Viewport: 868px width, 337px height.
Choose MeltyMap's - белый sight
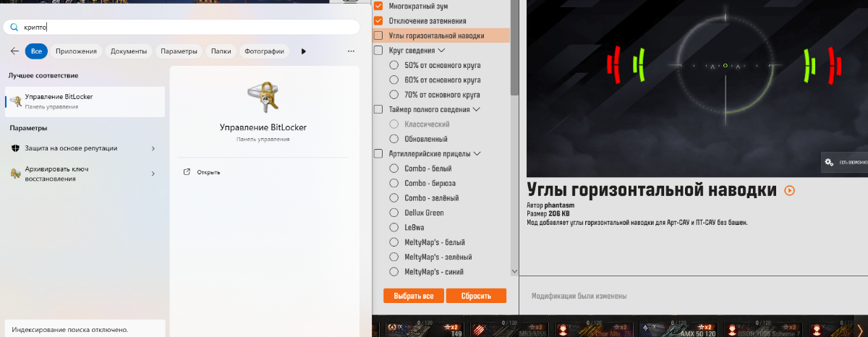point(394,242)
